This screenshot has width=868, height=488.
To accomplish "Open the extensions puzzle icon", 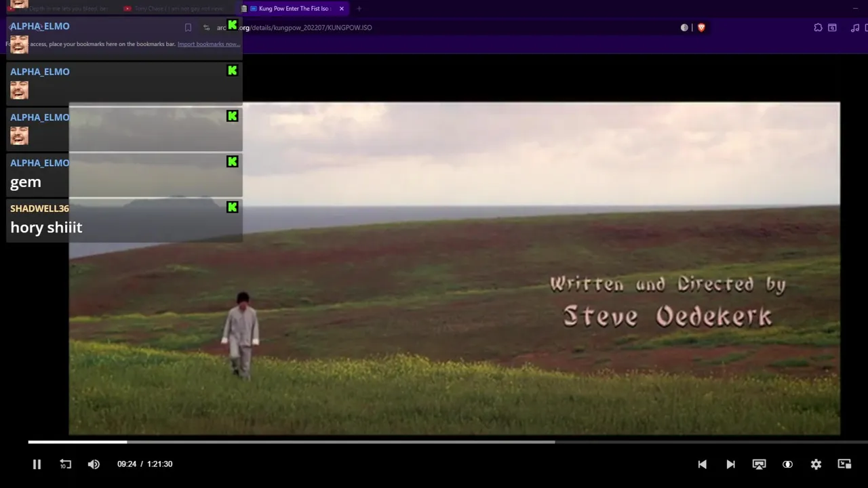I will pyautogui.click(x=818, y=28).
